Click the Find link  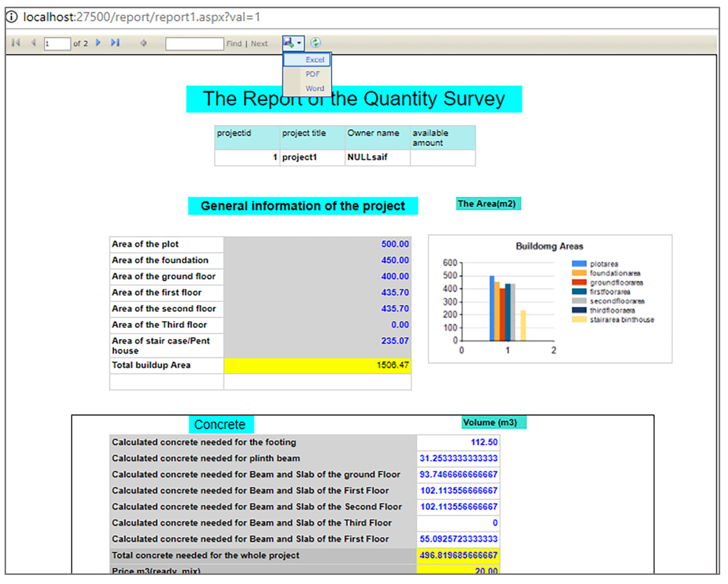pos(234,44)
